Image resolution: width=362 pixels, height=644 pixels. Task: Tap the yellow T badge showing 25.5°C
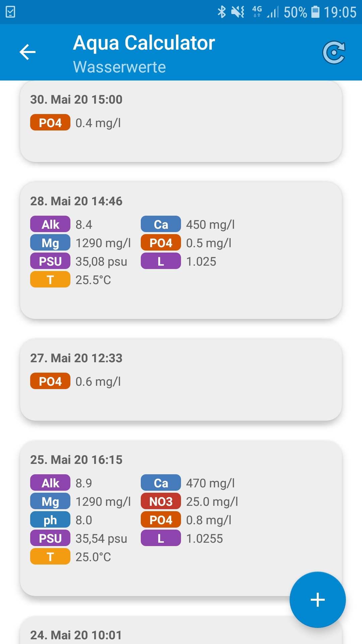(x=50, y=280)
